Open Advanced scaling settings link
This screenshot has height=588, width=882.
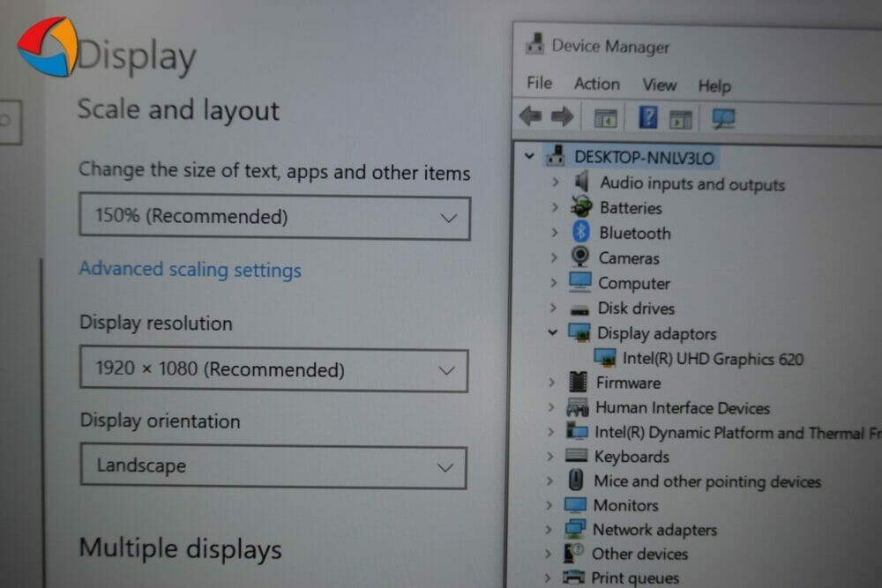pos(191,270)
